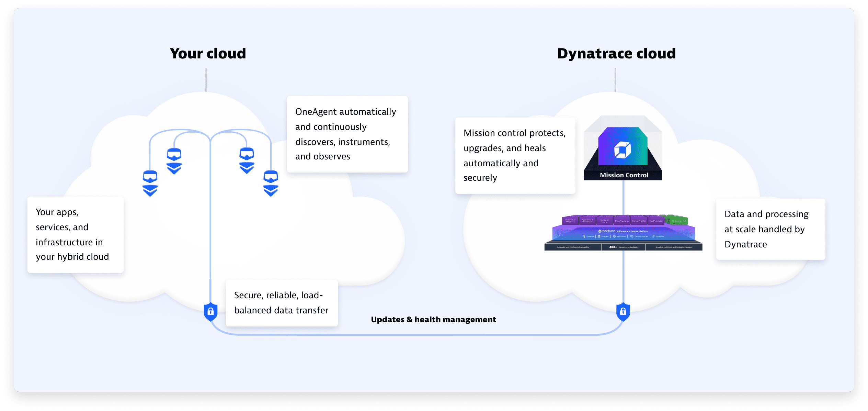Click the leftmost, lowest OneAgent icon

(150, 183)
